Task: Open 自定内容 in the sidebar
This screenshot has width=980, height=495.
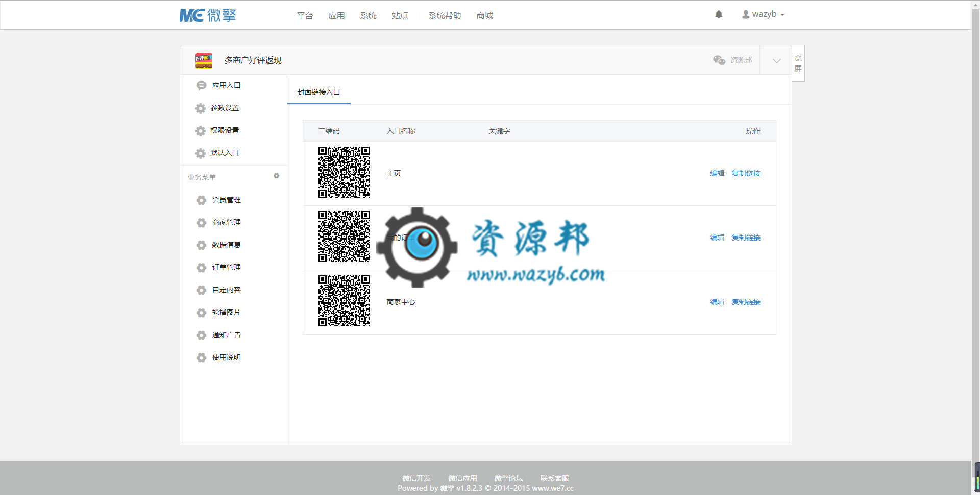Action: [227, 290]
